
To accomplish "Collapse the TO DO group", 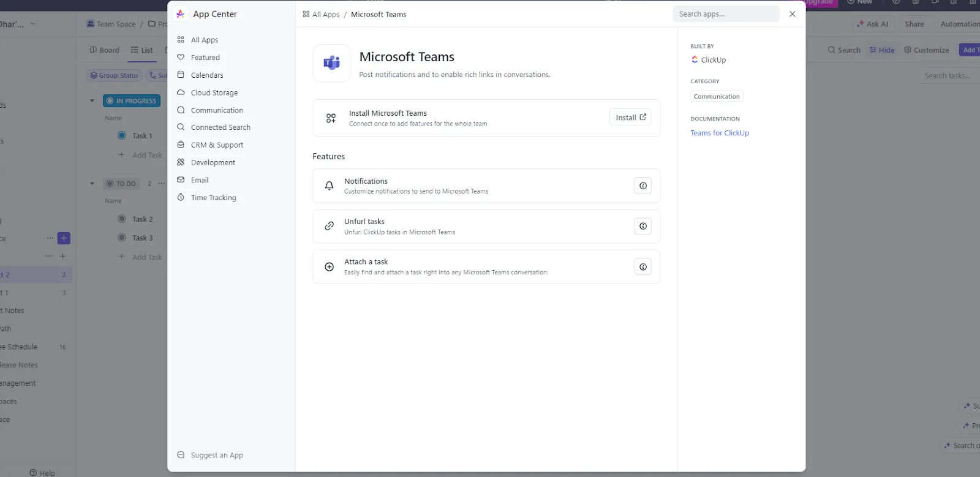I will [x=92, y=184].
